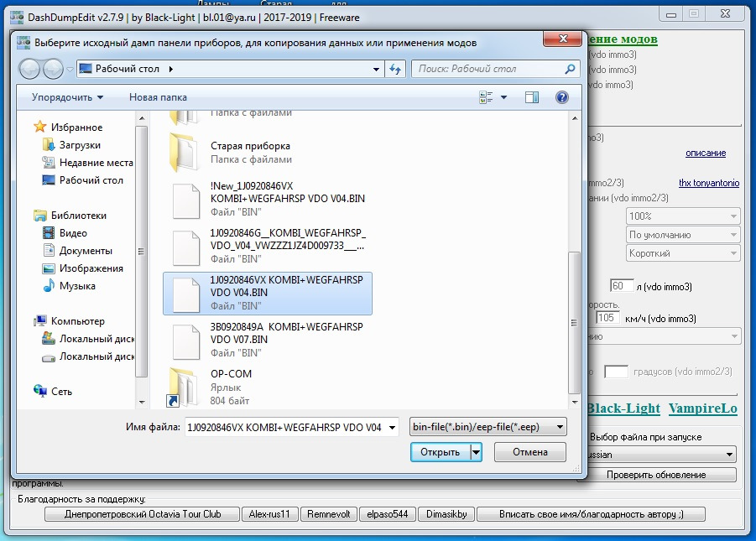Click the Открыть button
Image resolution: width=756 pixels, height=541 pixels.
[x=441, y=452]
